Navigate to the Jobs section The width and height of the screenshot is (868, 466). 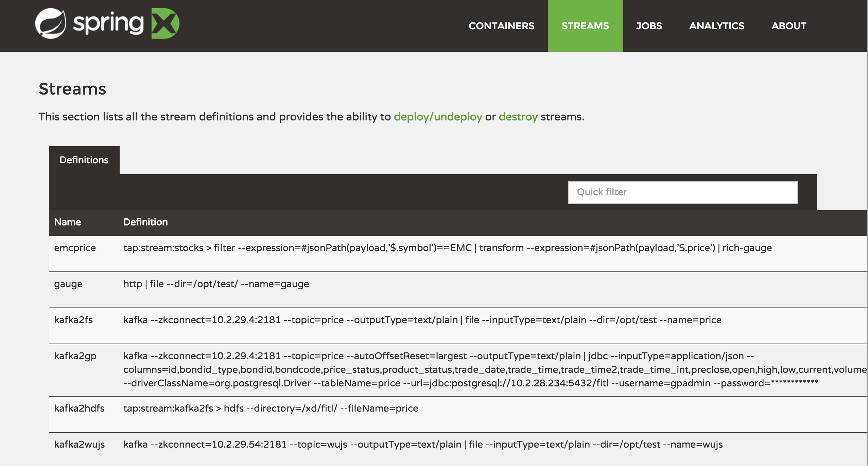tap(649, 25)
